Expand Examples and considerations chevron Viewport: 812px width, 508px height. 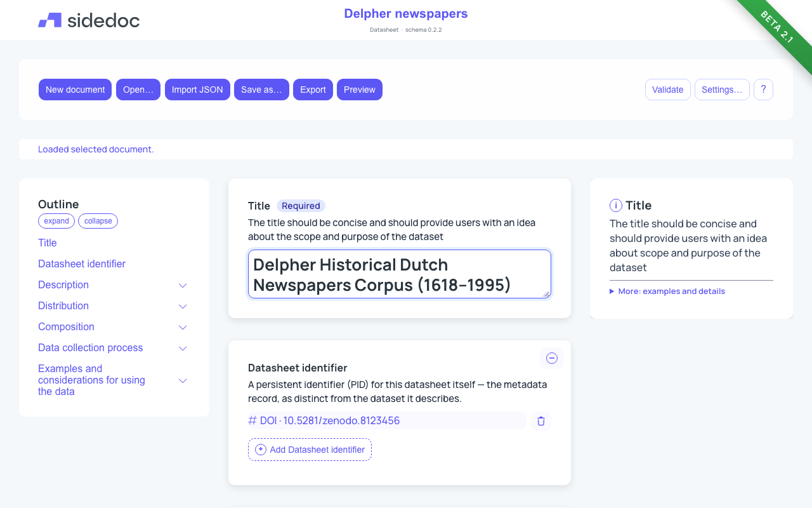pyautogui.click(x=183, y=380)
